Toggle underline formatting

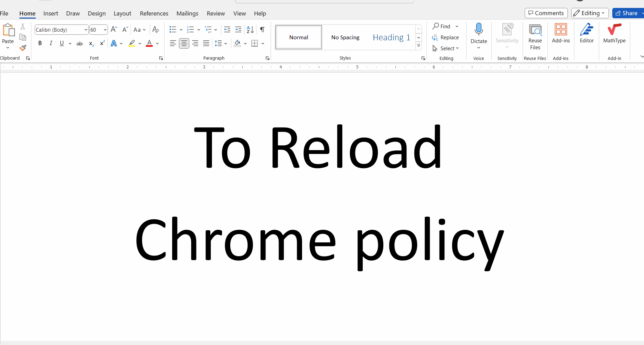click(x=62, y=43)
